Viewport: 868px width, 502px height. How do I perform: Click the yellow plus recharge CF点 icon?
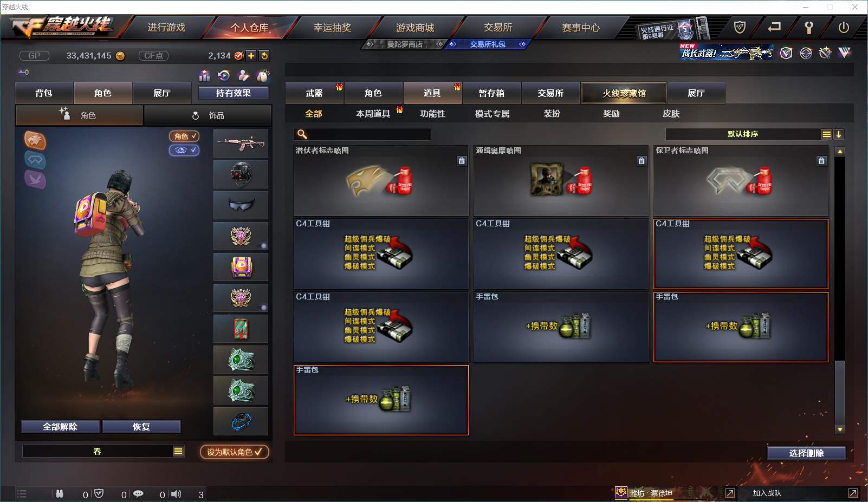[251, 56]
